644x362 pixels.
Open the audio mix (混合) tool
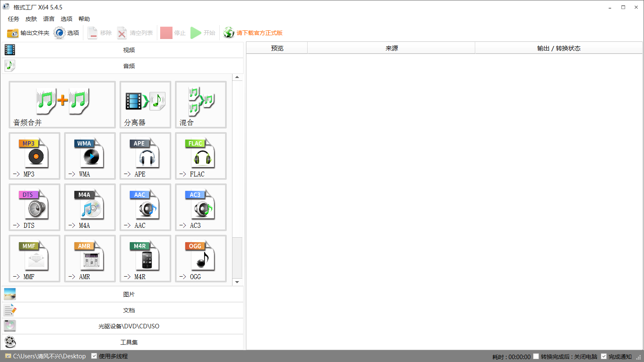point(201,105)
